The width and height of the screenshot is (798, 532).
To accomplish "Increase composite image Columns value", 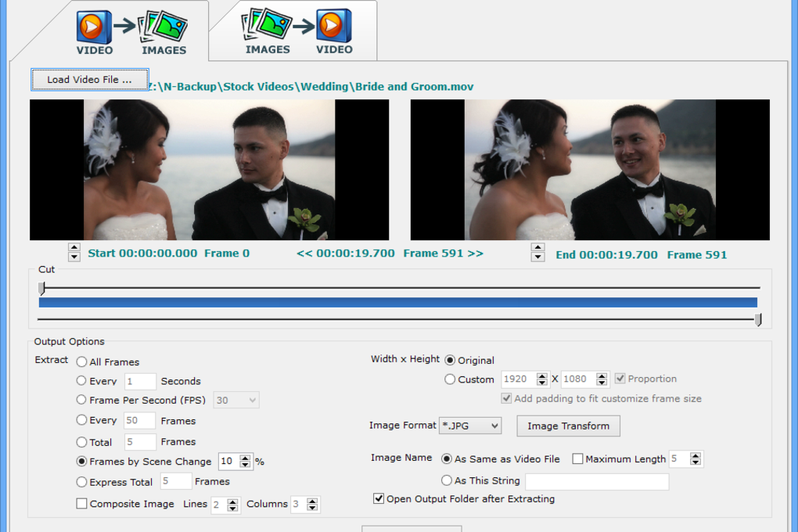I will point(312,501).
